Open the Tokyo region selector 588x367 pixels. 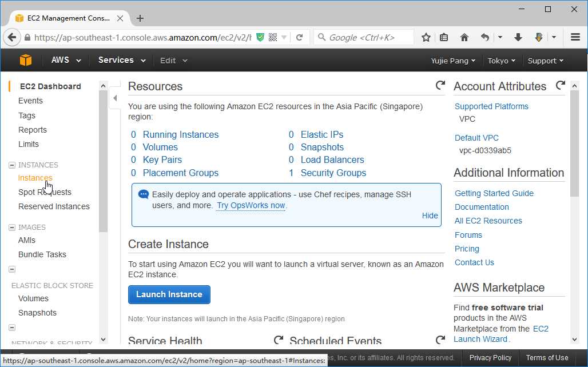pyautogui.click(x=502, y=61)
